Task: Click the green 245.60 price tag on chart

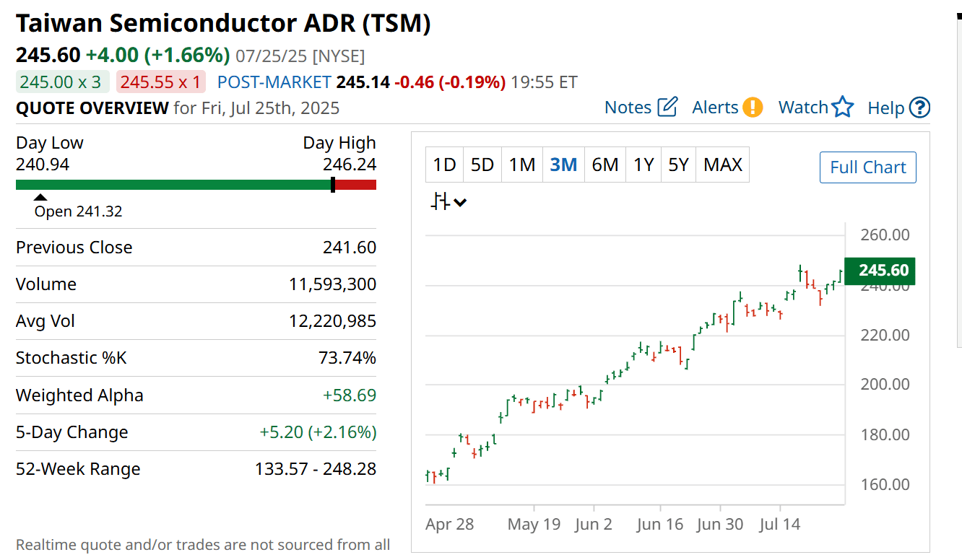Action: point(880,271)
